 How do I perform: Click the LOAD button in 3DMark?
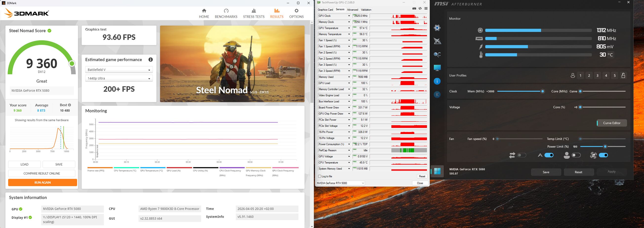point(24,164)
